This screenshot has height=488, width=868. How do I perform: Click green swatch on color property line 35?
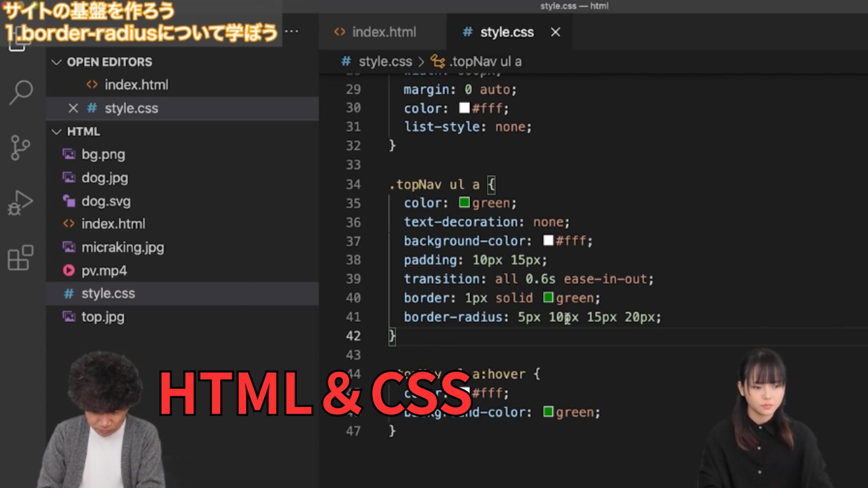(x=464, y=203)
